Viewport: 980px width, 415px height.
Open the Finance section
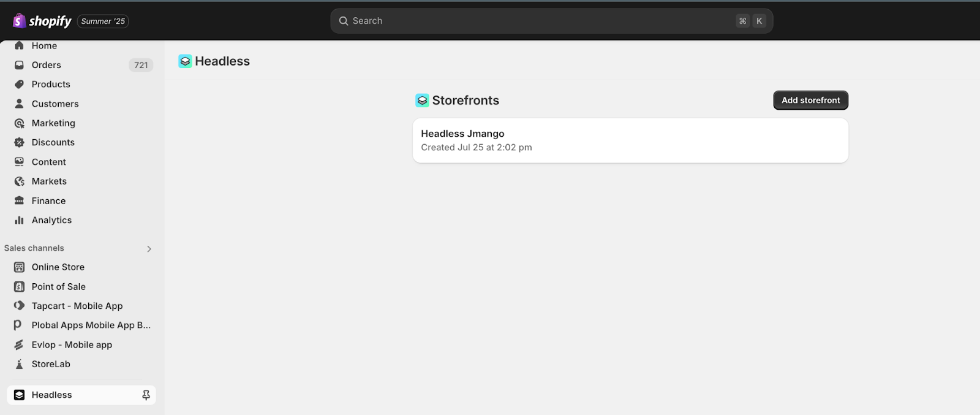[48, 201]
